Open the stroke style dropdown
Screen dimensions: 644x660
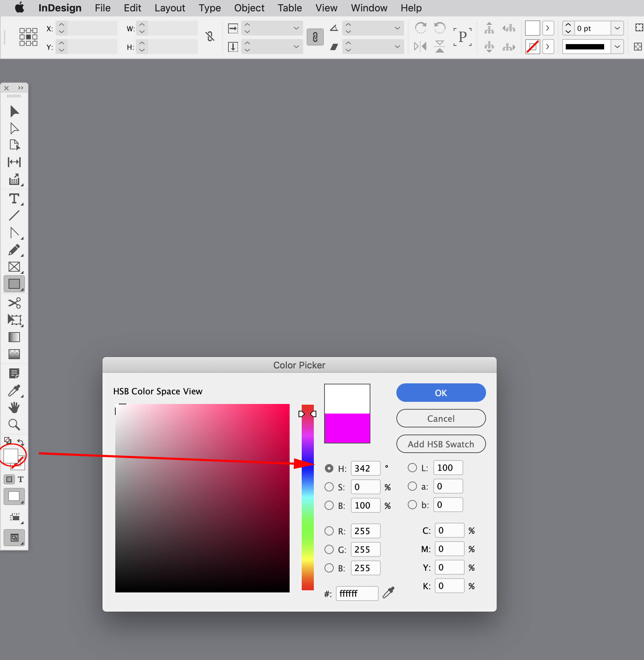[617, 47]
